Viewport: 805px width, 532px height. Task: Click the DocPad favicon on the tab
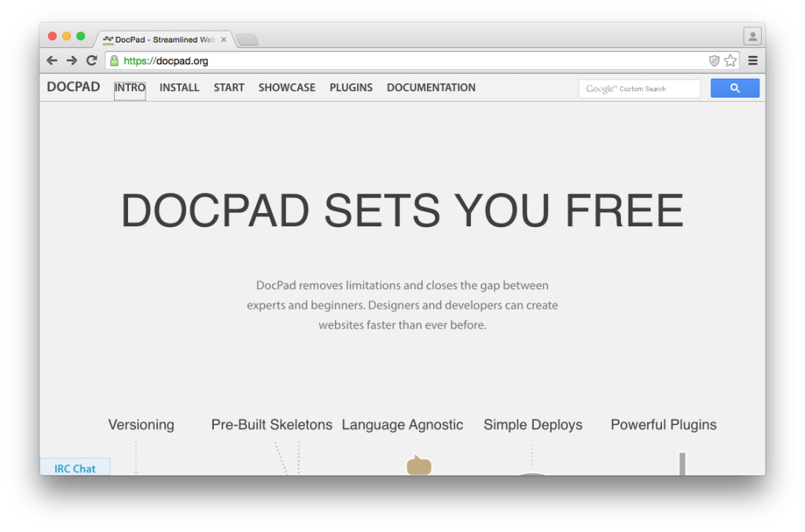(x=107, y=39)
